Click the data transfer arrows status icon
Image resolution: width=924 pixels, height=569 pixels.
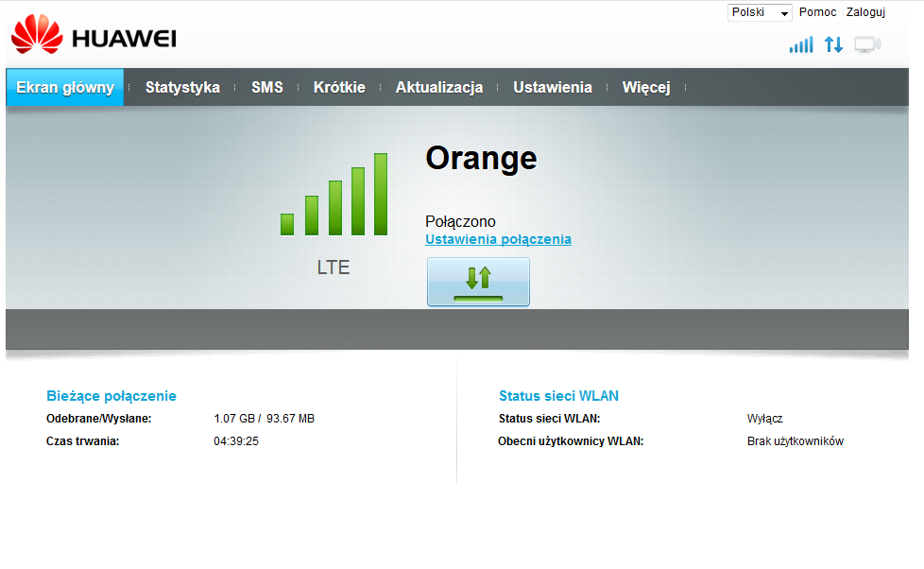pos(833,44)
